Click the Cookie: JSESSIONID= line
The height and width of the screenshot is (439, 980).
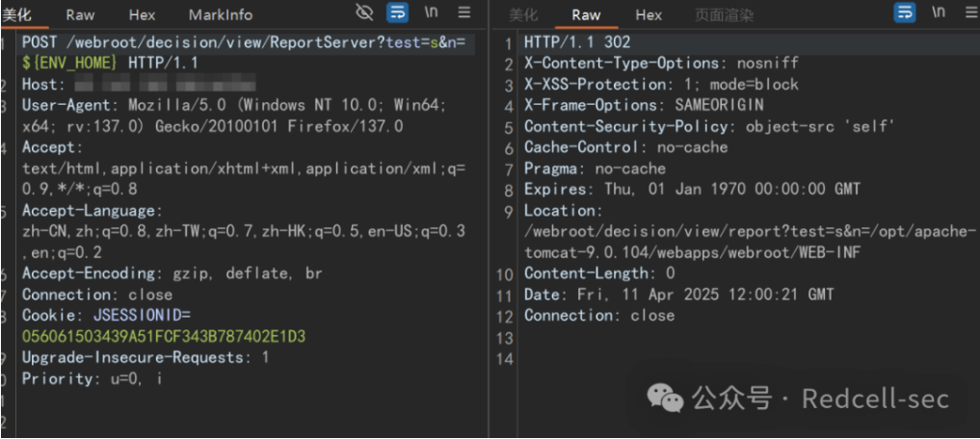[106, 316]
